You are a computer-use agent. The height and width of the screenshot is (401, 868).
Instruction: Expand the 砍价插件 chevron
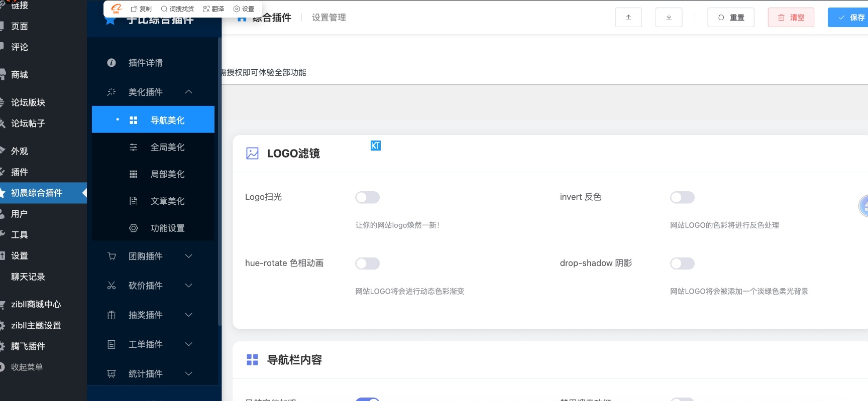tap(189, 286)
